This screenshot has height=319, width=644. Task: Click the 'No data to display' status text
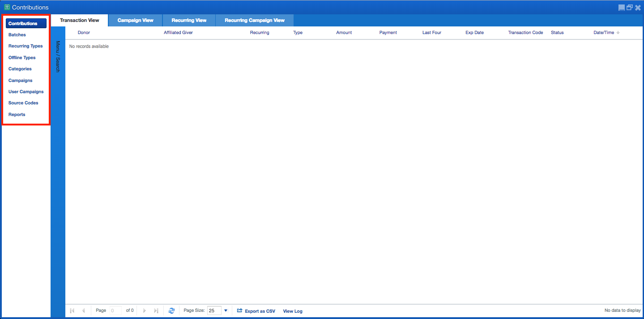point(623,310)
